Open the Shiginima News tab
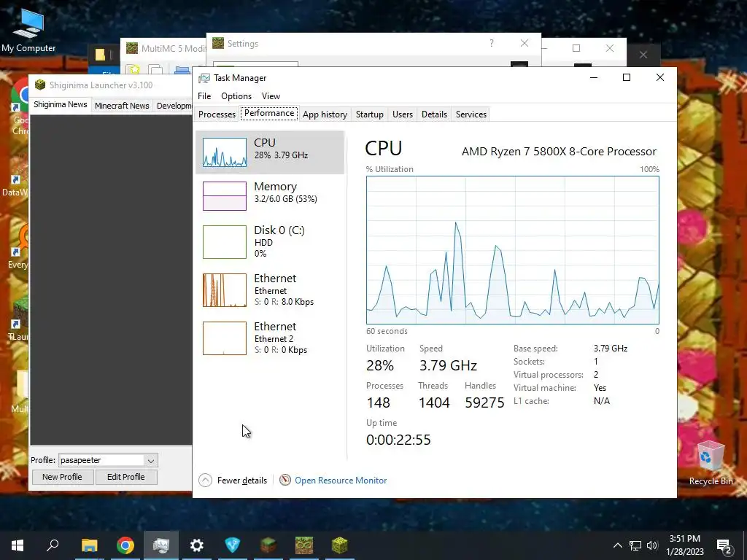Screen dimensions: 747x560 pyautogui.click(x=61, y=104)
